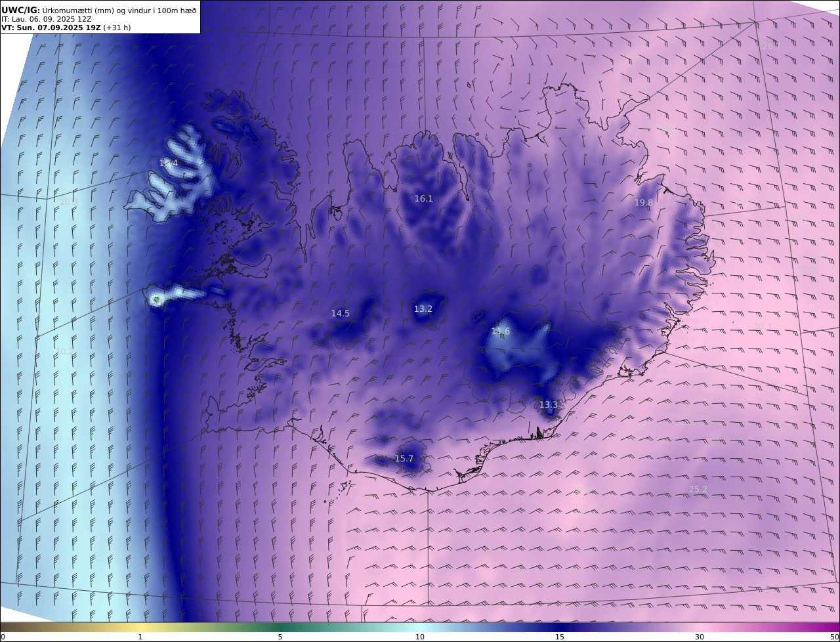The image size is (840, 642).
Task: Click the 15 tick on the color bar
Action: tap(560, 637)
